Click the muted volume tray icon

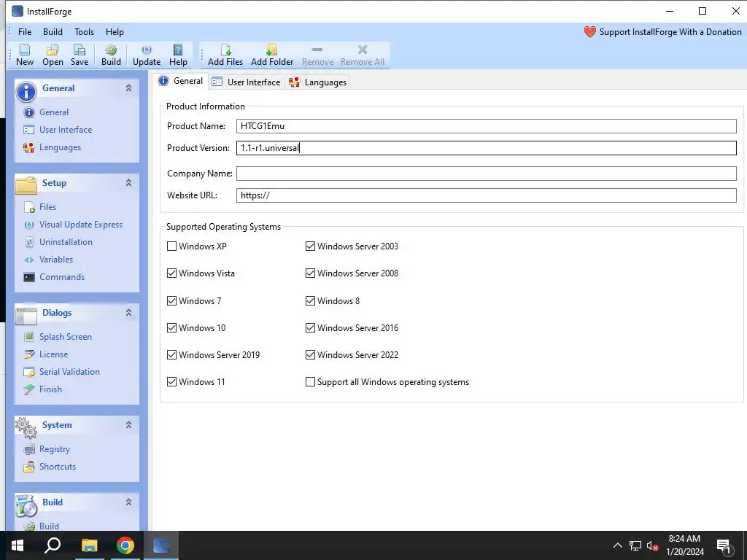[x=653, y=545]
